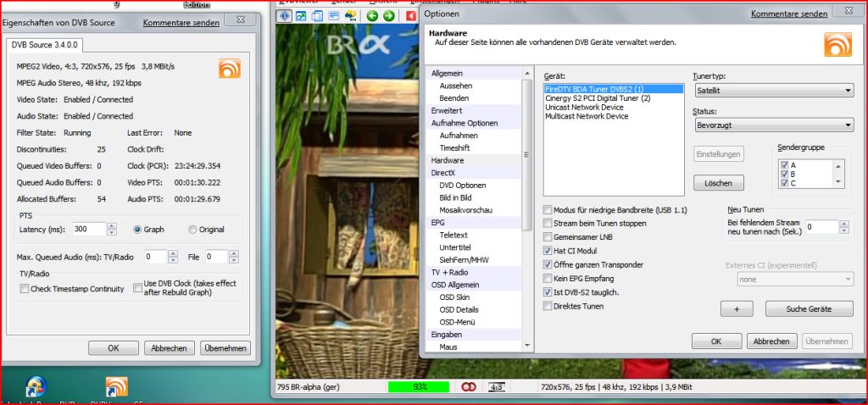Click the red stereo circles status bar icon
868x405 pixels.
pos(468,387)
